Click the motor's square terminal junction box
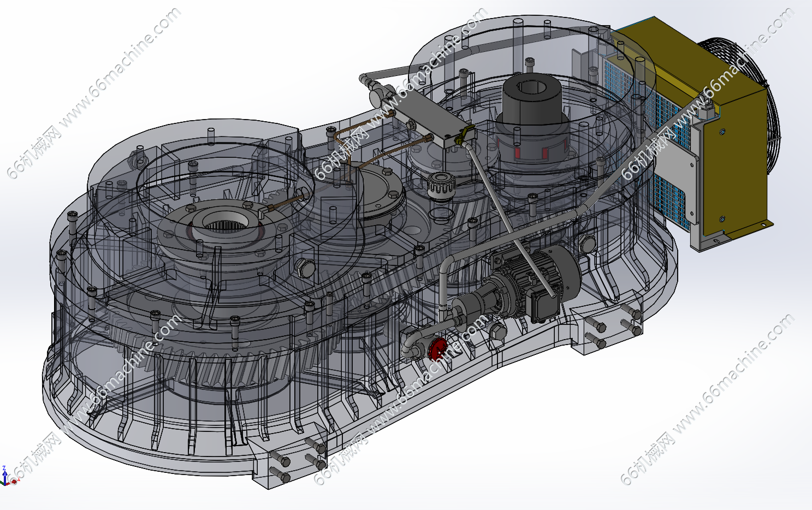Viewport: 812px width, 510px height. (x=543, y=306)
